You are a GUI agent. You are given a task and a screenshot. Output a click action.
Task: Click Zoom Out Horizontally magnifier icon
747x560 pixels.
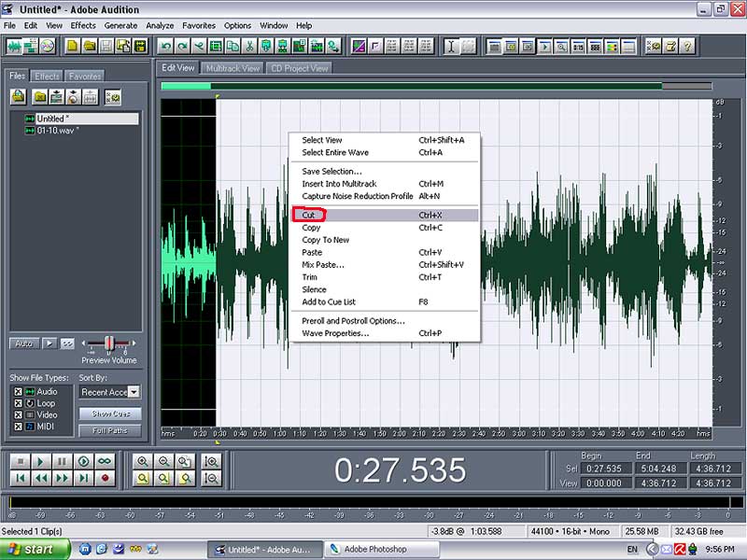(163, 461)
